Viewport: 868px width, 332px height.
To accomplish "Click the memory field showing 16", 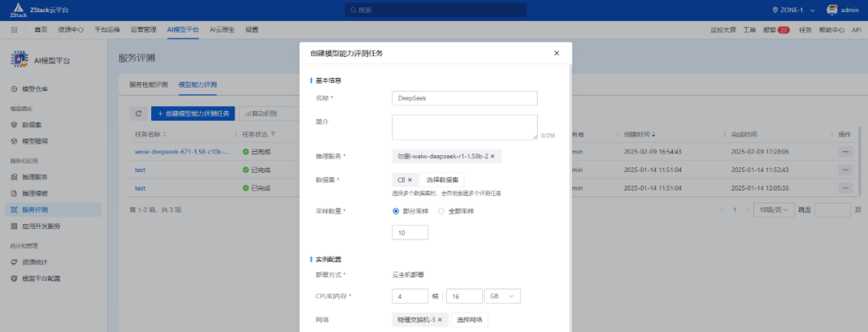I will click(x=465, y=297).
